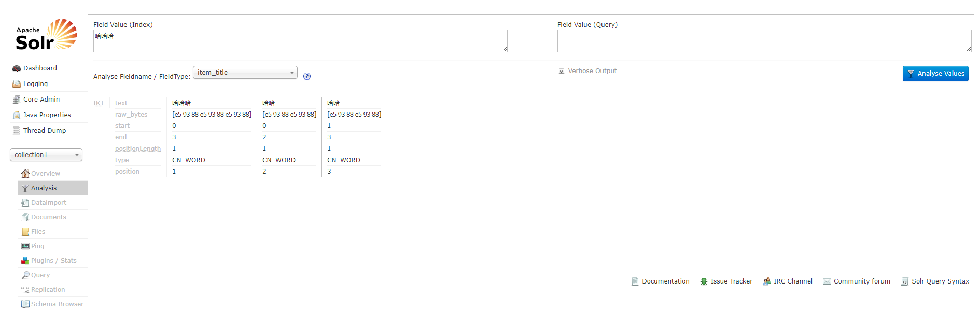
Task: Open the Documentation link
Action: (661, 281)
